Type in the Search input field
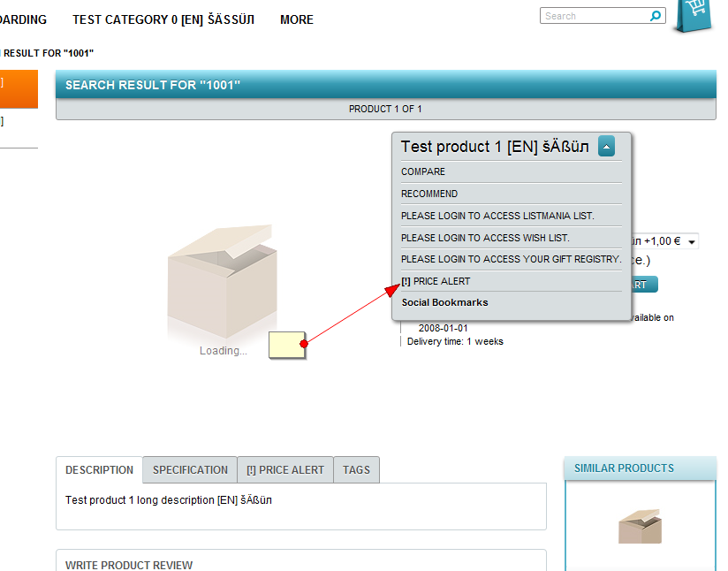Viewport: 728px width, 571px height. [x=594, y=16]
